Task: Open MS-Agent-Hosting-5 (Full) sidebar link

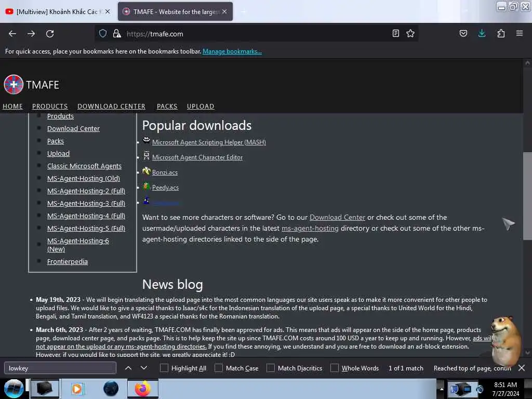Action: coord(86,229)
